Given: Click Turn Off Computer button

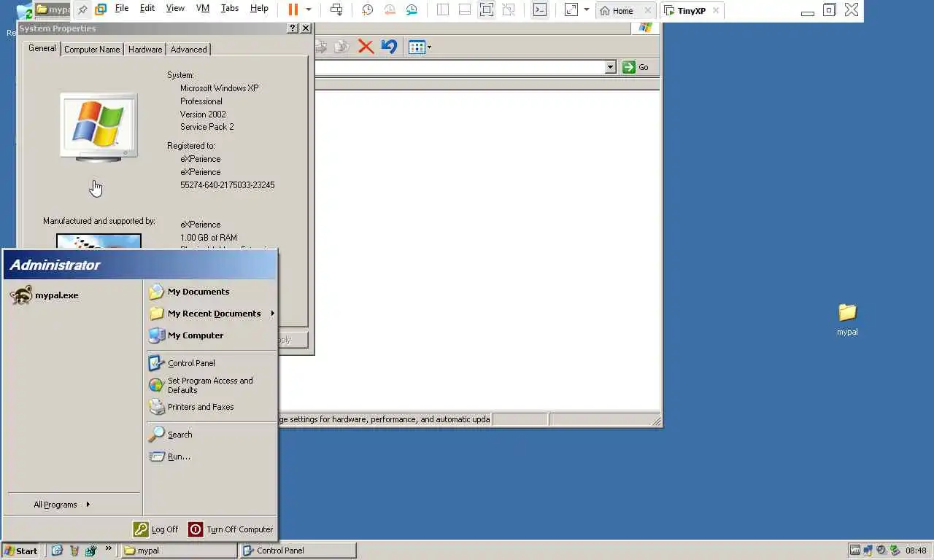Looking at the screenshot, I should 231,529.
